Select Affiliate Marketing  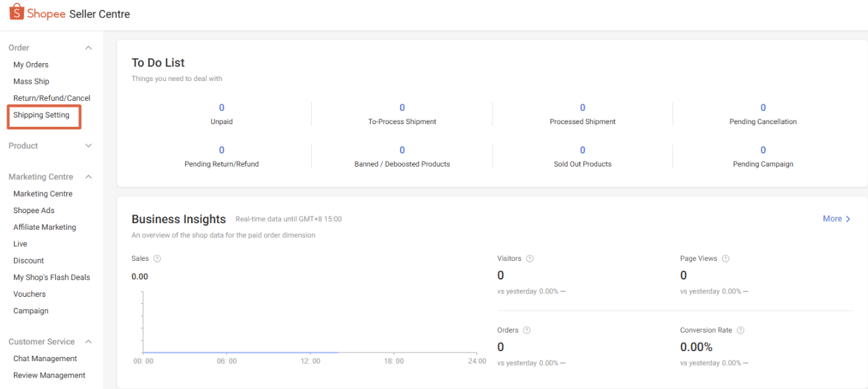point(44,227)
